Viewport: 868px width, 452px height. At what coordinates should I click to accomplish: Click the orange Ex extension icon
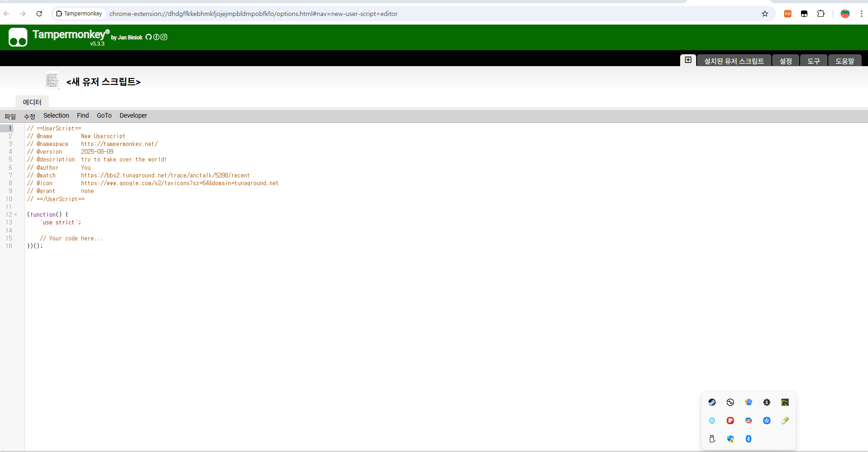[787, 14]
